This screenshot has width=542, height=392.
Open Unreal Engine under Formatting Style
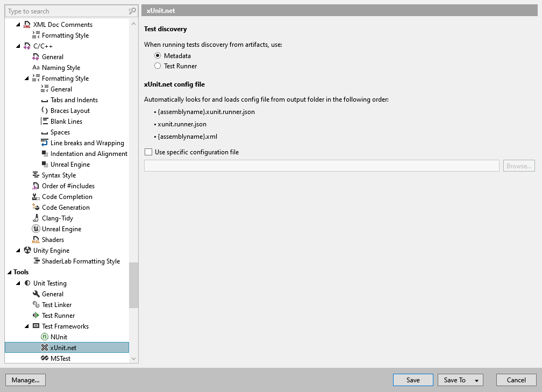(70, 164)
